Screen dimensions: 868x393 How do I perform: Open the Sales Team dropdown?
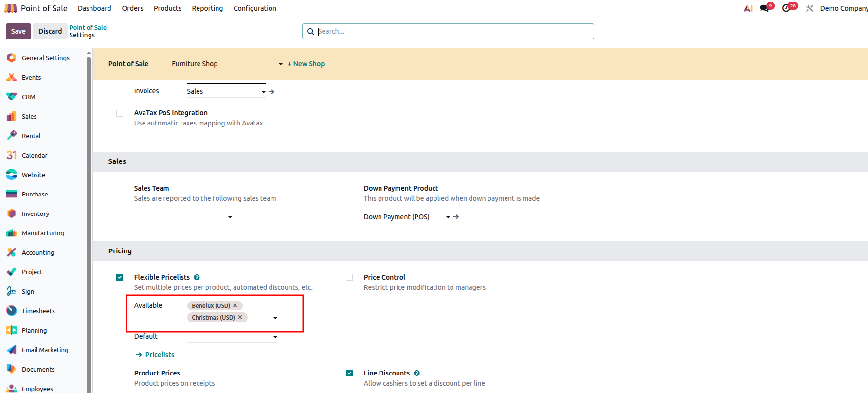click(x=230, y=217)
